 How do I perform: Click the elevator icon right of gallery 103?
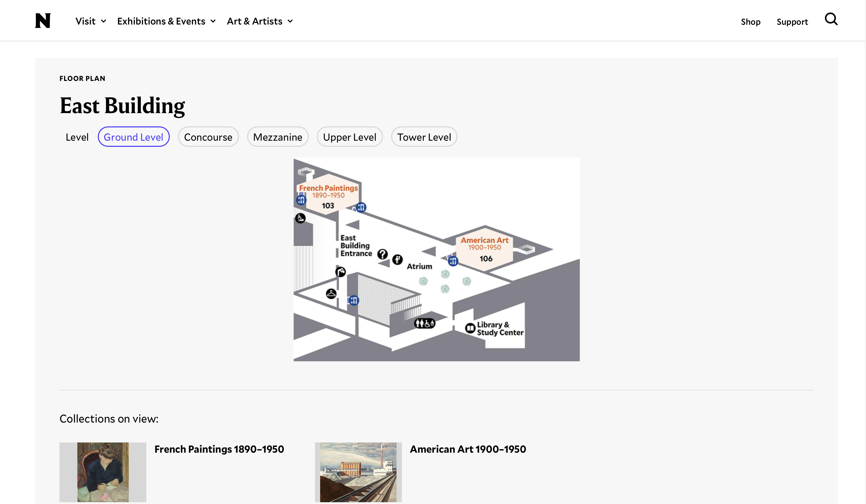point(361,207)
